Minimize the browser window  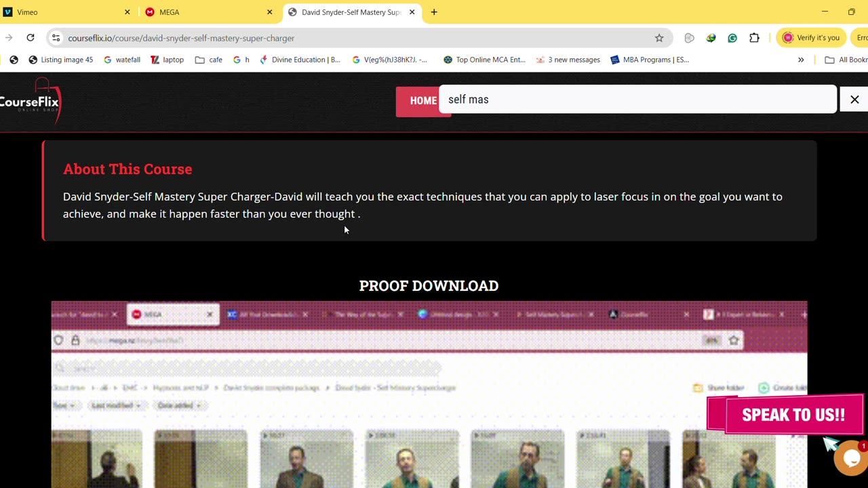pos(825,12)
